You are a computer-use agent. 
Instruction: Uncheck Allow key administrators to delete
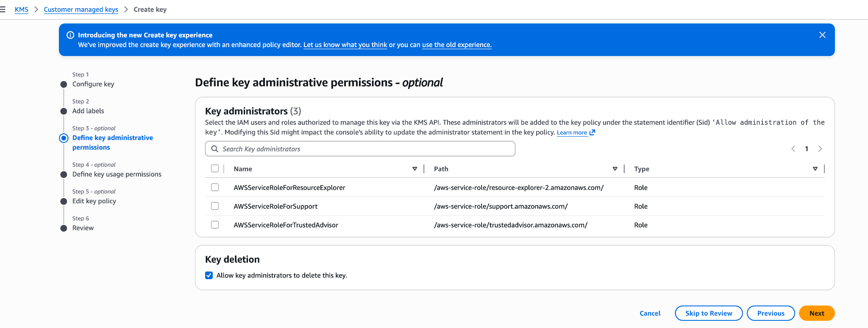pos(209,275)
